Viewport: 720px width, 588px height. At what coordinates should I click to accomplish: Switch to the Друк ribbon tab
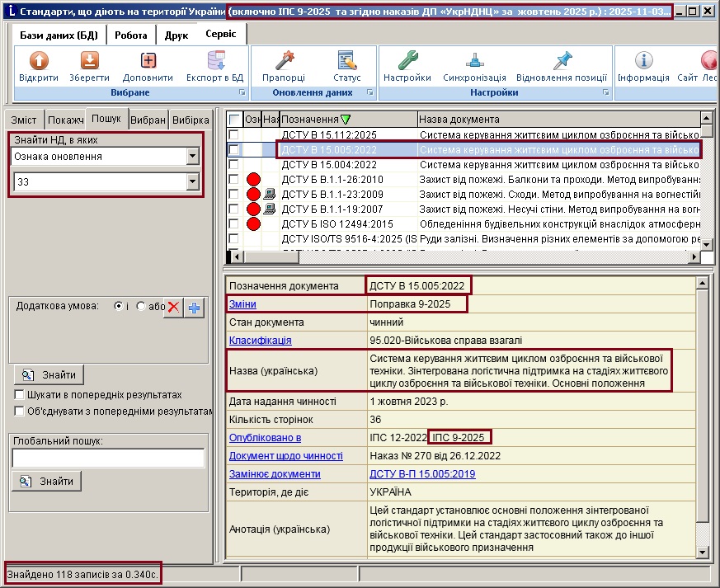[176, 35]
